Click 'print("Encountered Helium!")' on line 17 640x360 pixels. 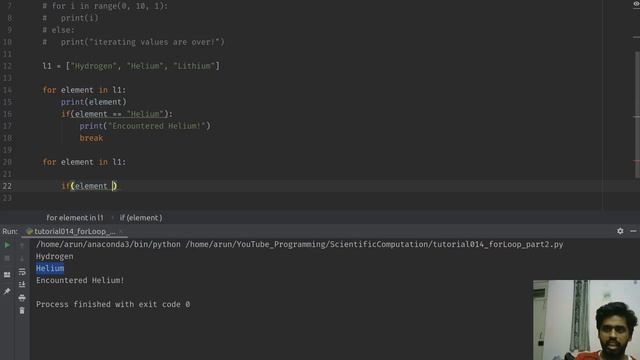145,126
